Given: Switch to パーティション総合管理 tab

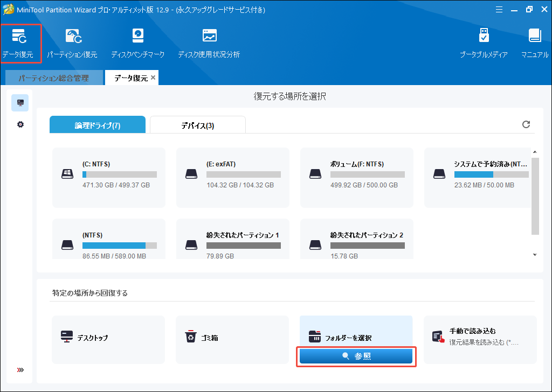Looking at the screenshot, I should point(53,78).
